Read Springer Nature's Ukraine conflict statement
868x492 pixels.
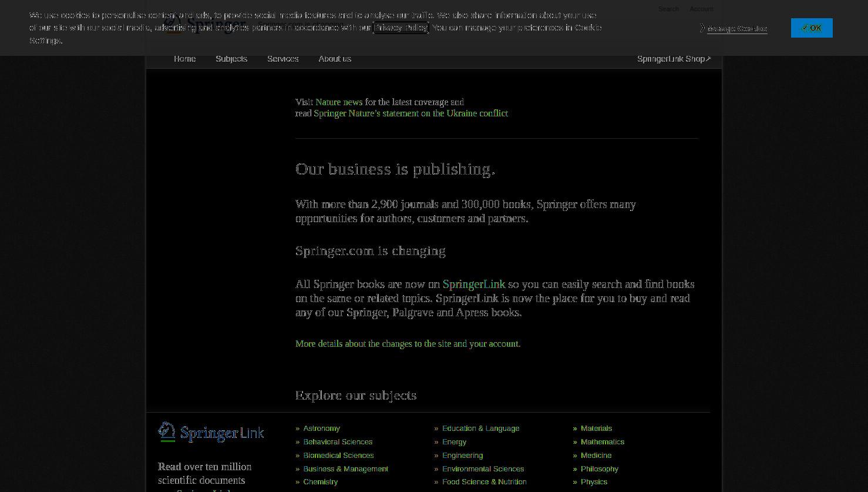(x=411, y=113)
